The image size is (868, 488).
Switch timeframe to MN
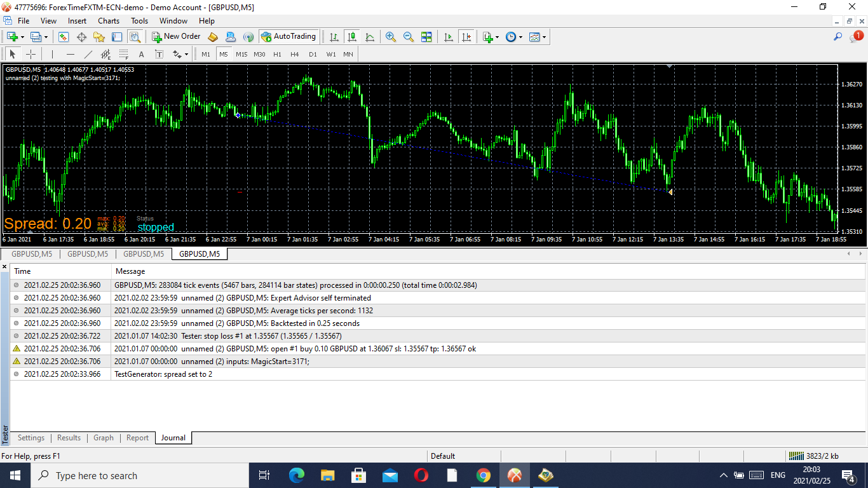348,54
